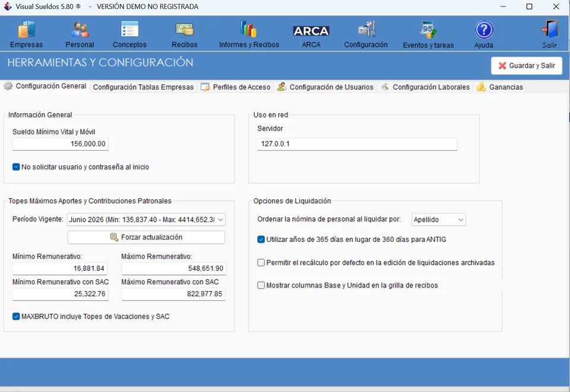Viewport: 570px width, 392px height.
Task: Click Topes Máximos Aportes y Contribuciones label
Action: pos(90,200)
